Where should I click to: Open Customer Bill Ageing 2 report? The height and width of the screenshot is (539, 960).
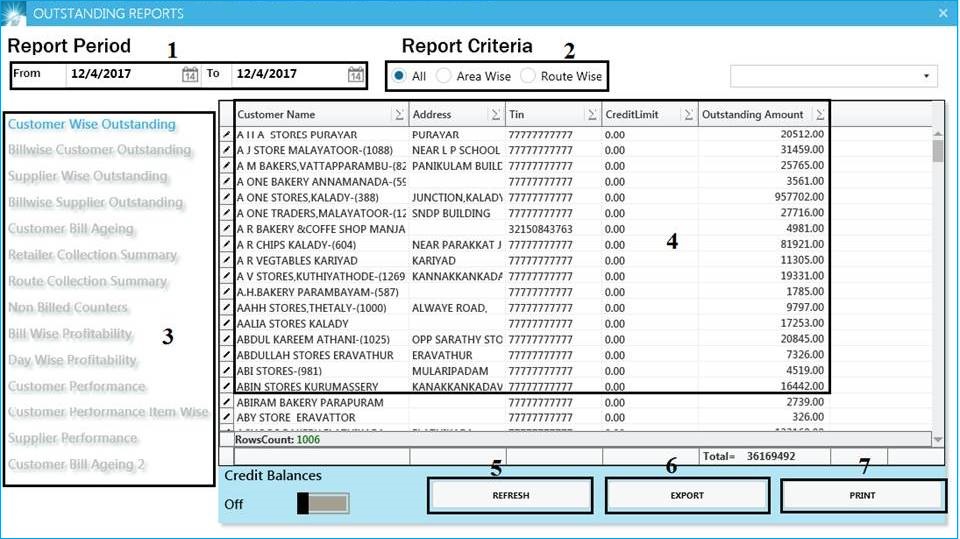(76, 465)
